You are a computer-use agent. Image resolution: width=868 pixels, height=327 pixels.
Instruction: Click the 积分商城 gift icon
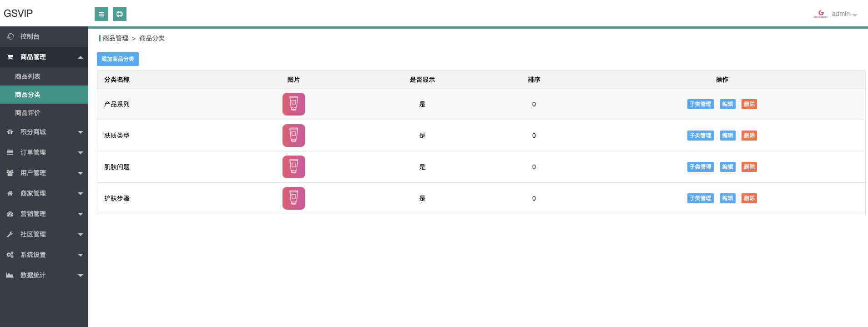click(x=10, y=132)
